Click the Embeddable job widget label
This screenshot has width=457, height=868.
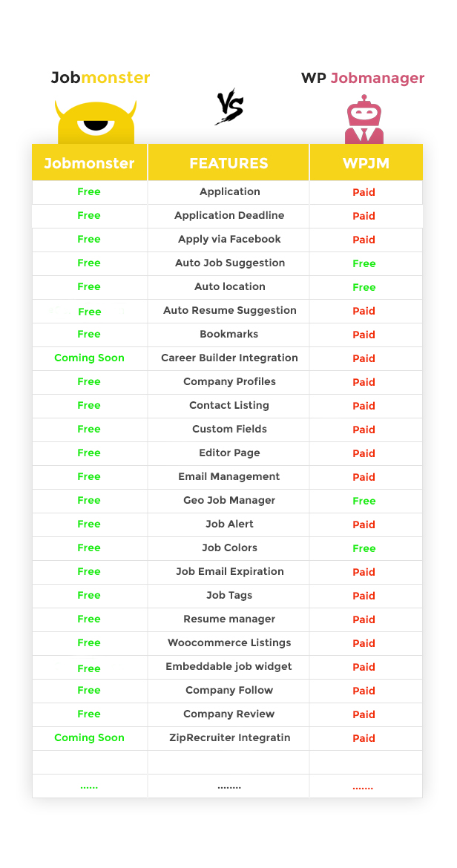click(x=228, y=666)
